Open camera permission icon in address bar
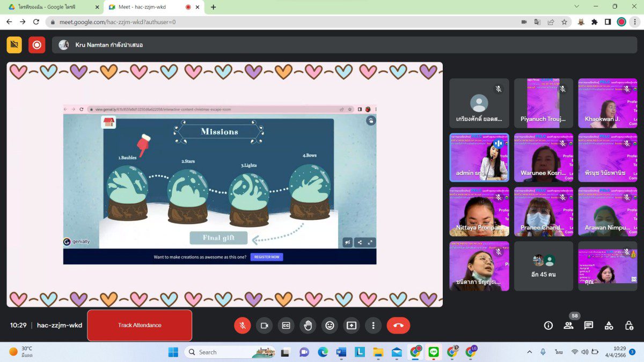Viewport: 644px width, 362px height. tap(524, 22)
